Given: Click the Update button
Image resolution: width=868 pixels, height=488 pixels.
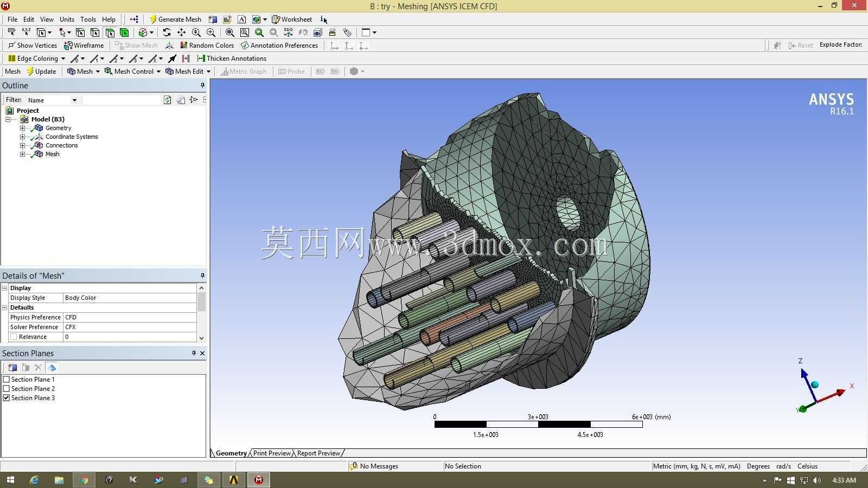Looking at the screenshot, I should tap(41, 72).
